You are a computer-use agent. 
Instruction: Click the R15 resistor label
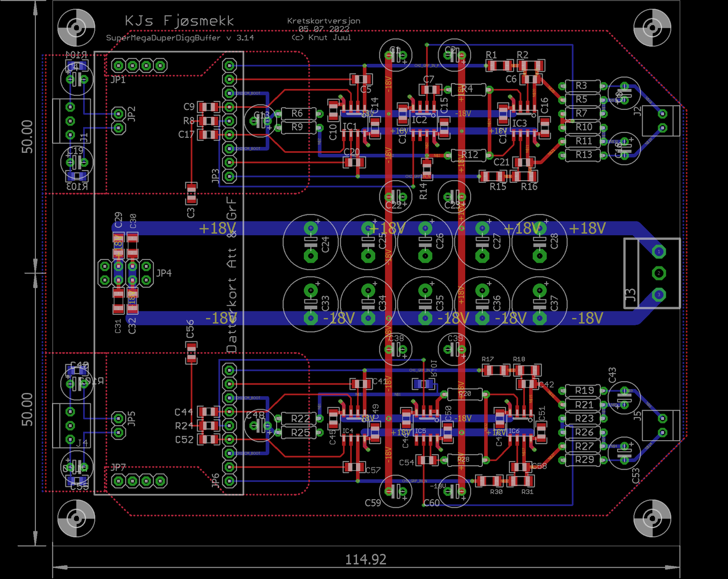pyautogui.click(x=498, y=187)
